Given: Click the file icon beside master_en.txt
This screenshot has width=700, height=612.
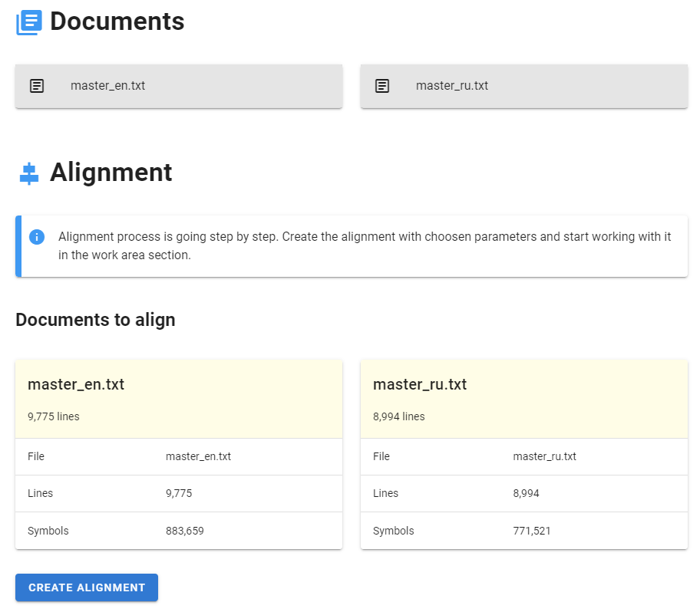Looking at the screenshot, I should coord(37,86).
